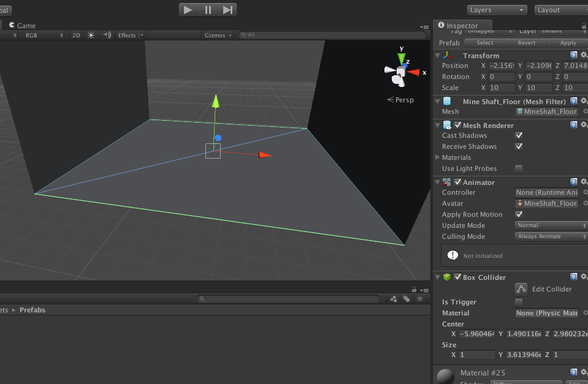Disable the Mesh Renderer checkbox
The image size is (588, 384).
pos(457,125)
